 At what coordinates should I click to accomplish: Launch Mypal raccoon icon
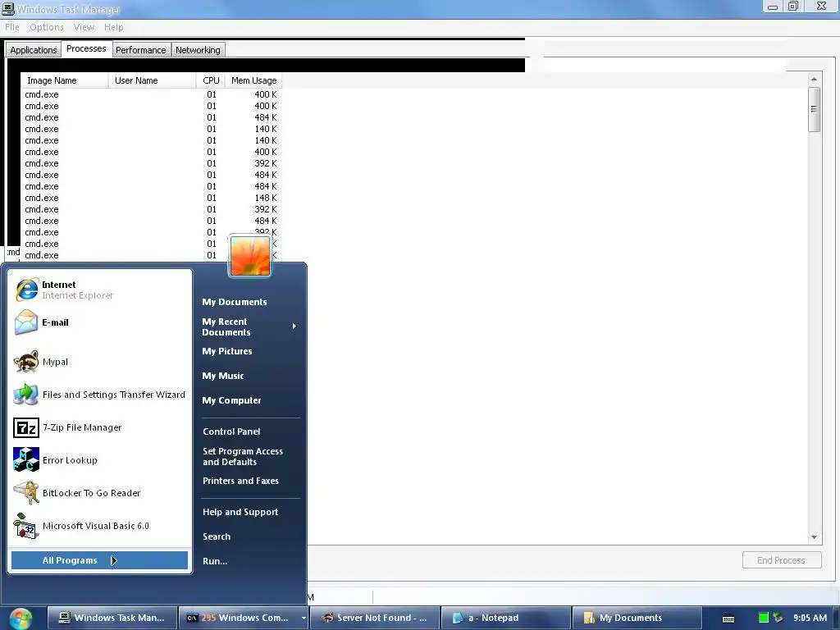click(x=25, y=362)
